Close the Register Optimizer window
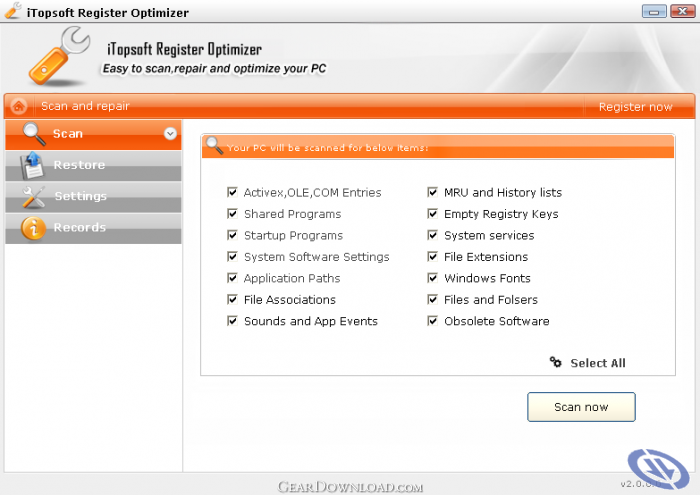The height and width of the screenshot is (495, 700). tap(683, 11)
